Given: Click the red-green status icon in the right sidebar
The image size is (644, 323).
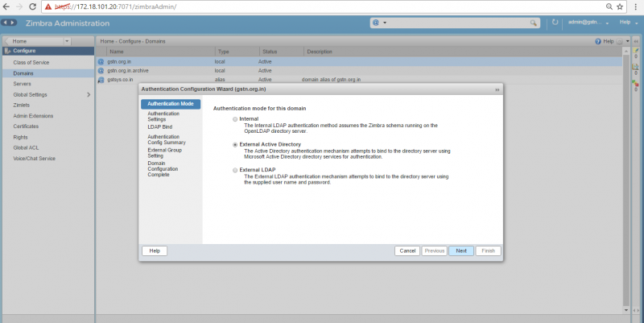Looking at the screenshot, I should pos(635,84).
